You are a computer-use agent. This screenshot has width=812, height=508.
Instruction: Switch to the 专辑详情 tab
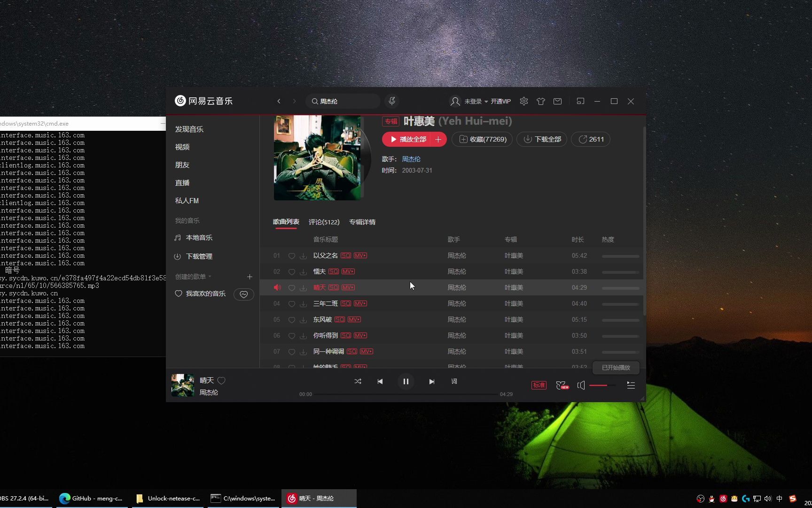click(362, 222)
